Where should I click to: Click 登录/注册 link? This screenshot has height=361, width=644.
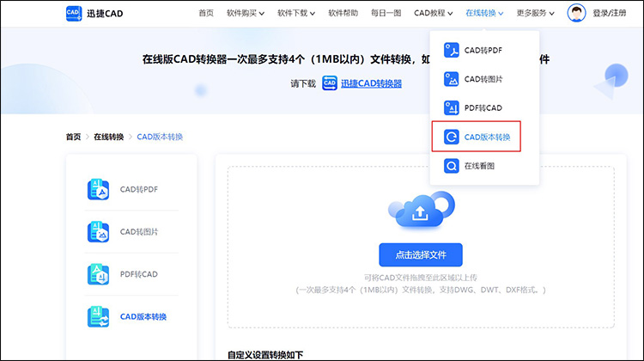(610, 13)
